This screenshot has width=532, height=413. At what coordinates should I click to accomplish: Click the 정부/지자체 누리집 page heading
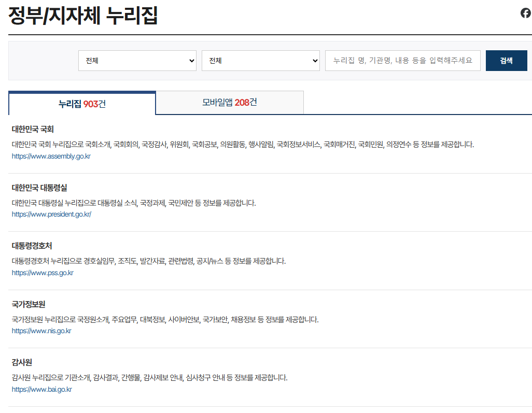(x=83, y=15)
